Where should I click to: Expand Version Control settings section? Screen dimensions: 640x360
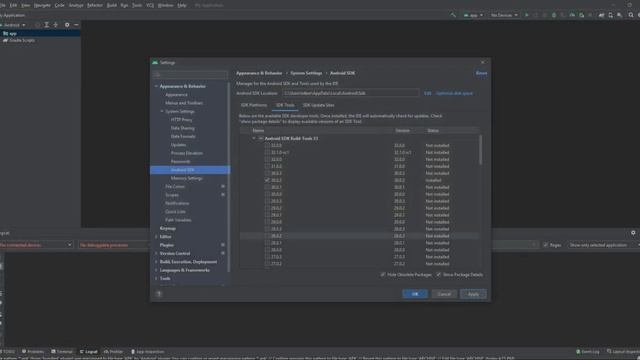156,253
